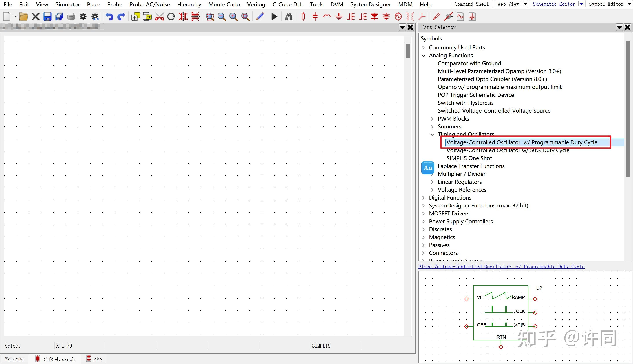Viewport: 633px width, 364px height.
Task: Open the simulator options gear icon
Action: (83, 17)
